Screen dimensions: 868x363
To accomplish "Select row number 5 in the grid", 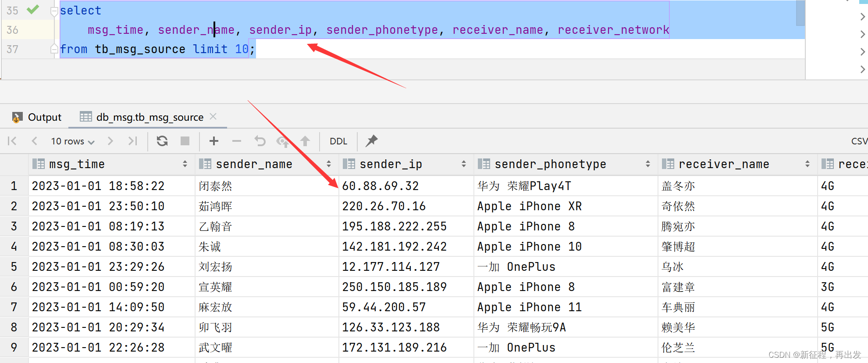I will coord(14,267).
